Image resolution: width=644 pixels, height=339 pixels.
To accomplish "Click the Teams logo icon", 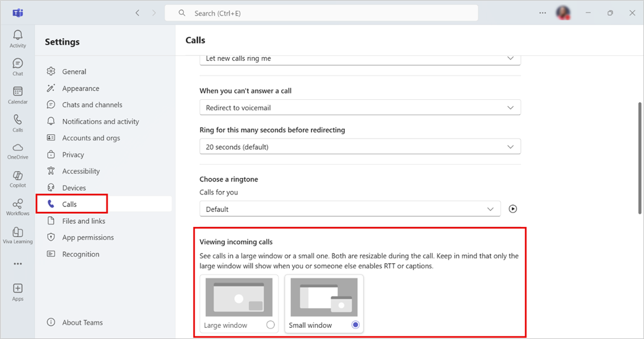I will point(18,13).
